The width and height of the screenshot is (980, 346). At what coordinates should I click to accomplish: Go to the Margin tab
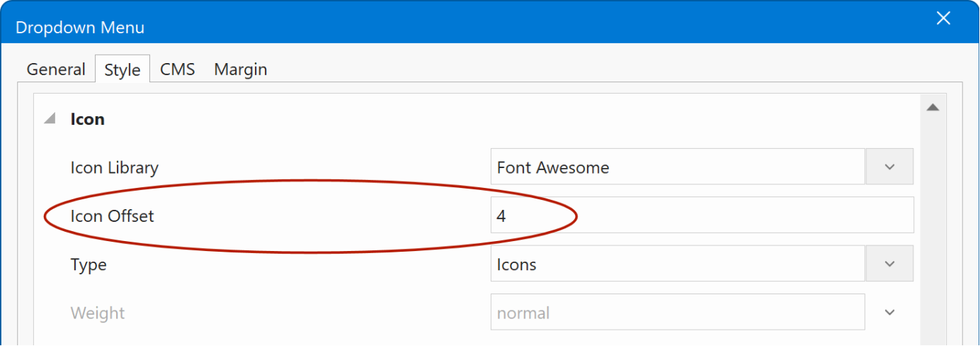point(241,69)
